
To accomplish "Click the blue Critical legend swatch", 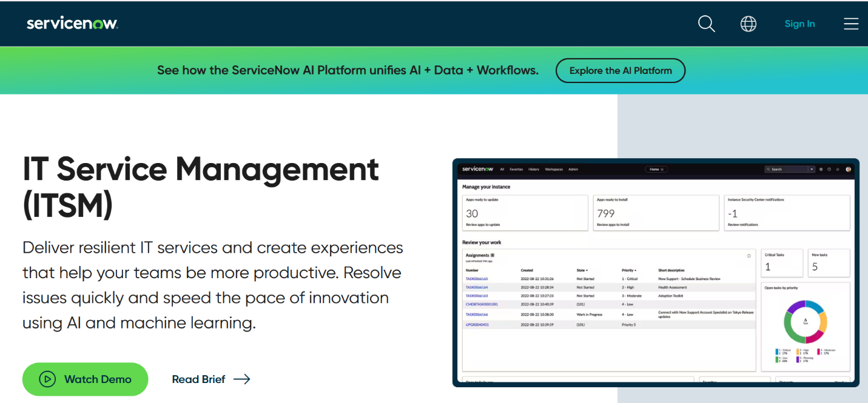I will tap(777, 352).
